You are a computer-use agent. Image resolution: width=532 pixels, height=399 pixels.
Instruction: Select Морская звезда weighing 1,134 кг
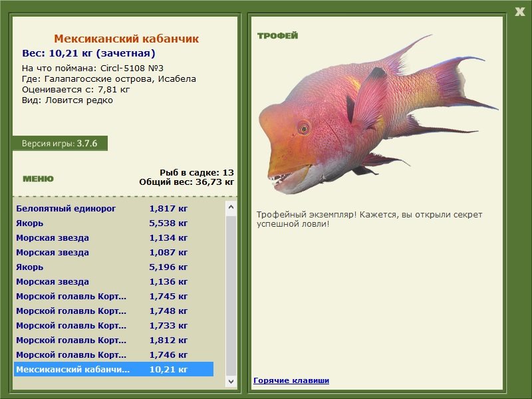tap(114, 238)
